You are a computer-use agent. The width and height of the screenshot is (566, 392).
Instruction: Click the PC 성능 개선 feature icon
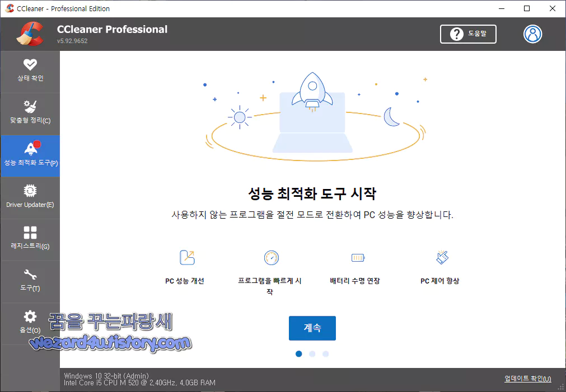point(187,257)
